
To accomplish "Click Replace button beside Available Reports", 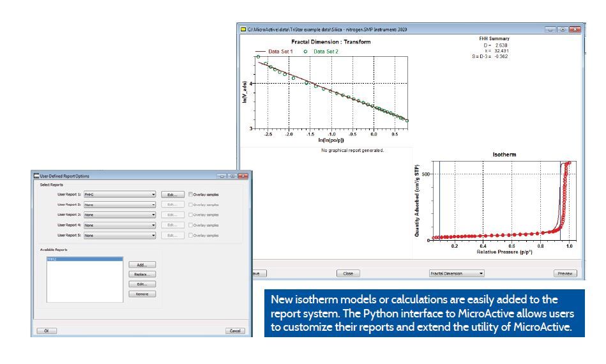I will pos(142,275).
